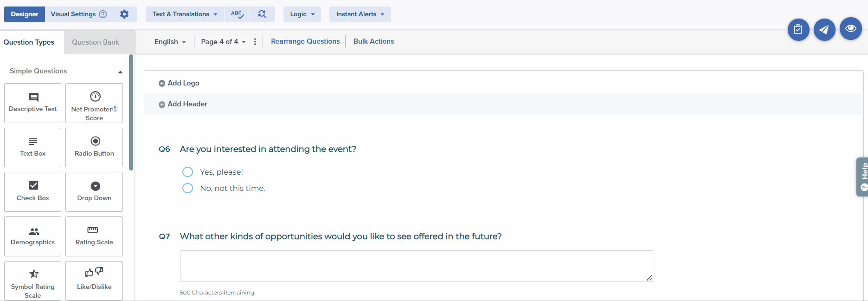The width and height of the screenshot is (868, 301).
Task: Expand the Page 4 of 4 selector
Action: [223, 42]
